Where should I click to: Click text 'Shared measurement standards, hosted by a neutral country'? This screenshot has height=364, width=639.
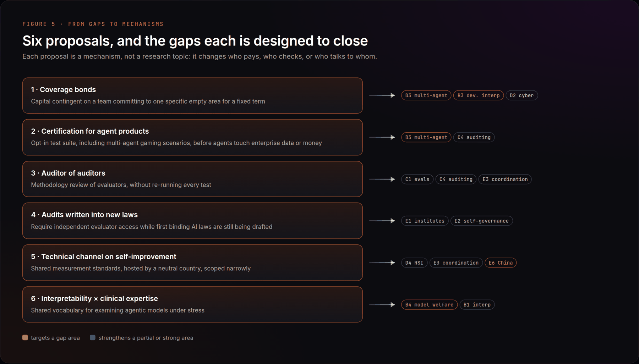click(x=141, y=269)
